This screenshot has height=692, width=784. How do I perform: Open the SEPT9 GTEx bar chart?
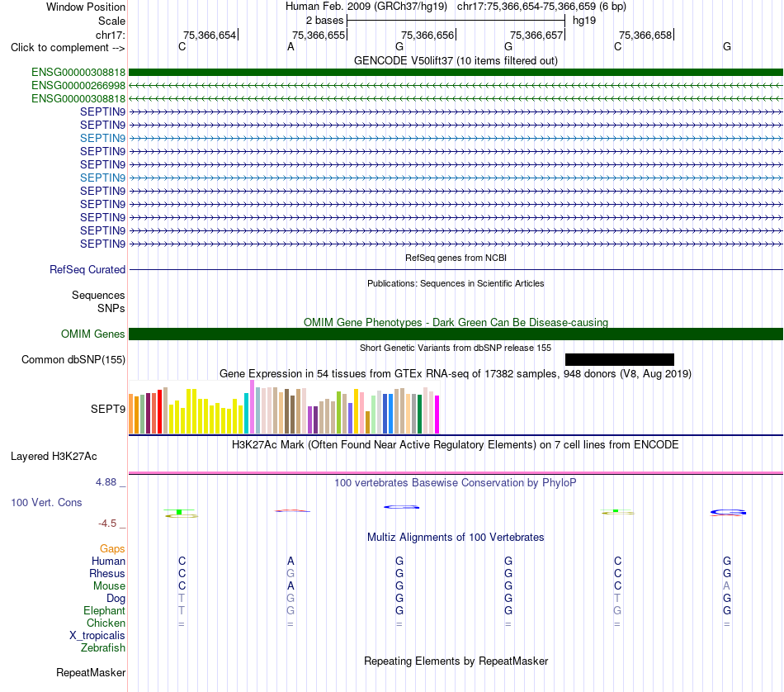[x=284, y=407]
